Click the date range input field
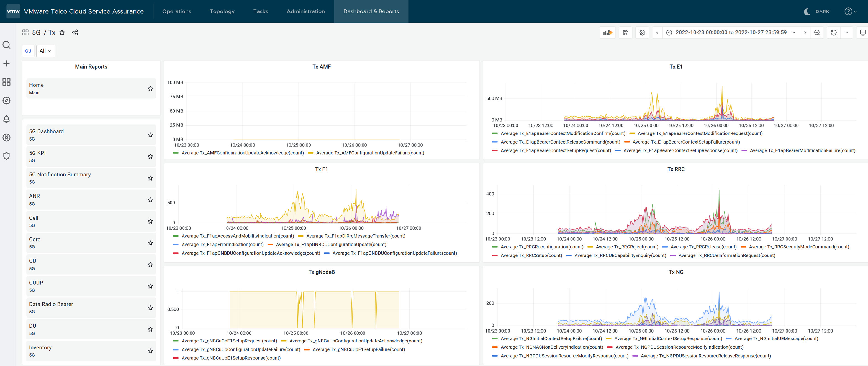The image size is (868, 366). point(731,32)
